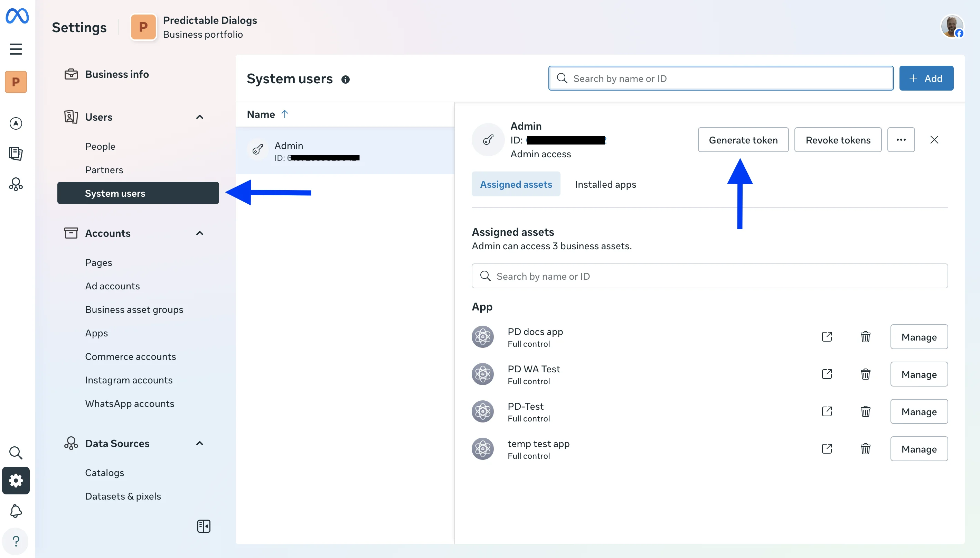Click the assigned assets search field

[x=708, y=276]
